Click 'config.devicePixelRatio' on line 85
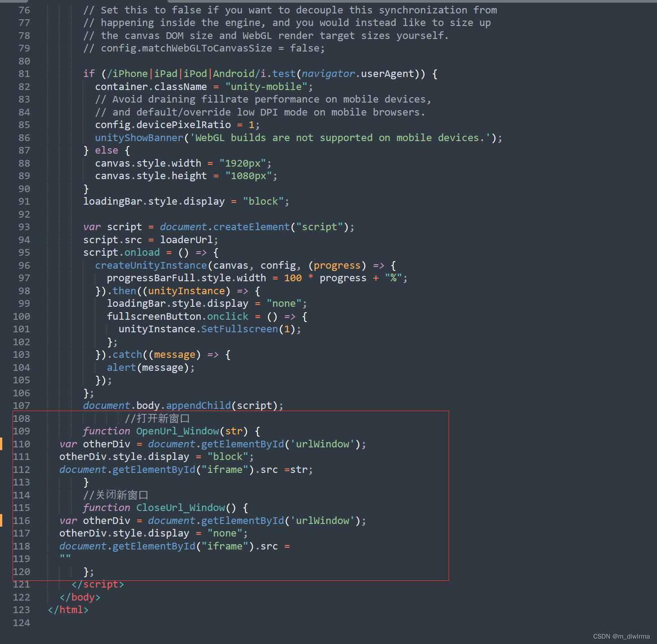The image size is (657, 644). tap(163, 125)
